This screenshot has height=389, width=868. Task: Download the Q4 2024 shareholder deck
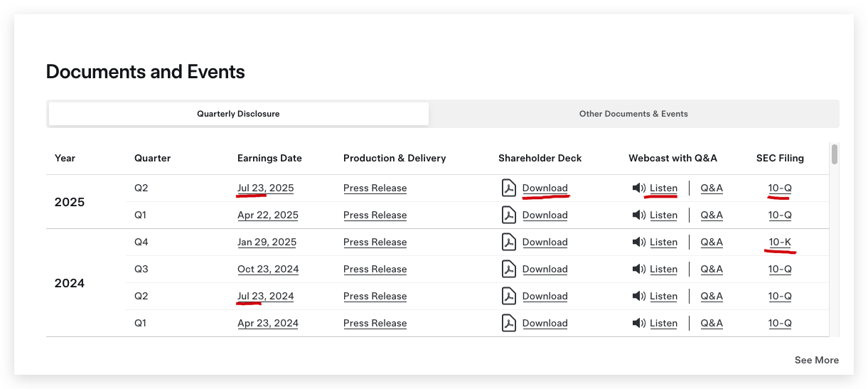[545, 243]
